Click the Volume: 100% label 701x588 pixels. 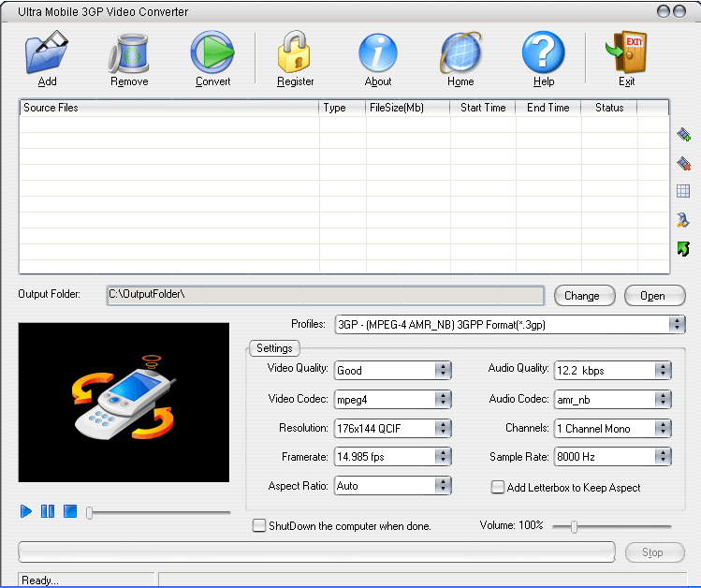[511, 525]
